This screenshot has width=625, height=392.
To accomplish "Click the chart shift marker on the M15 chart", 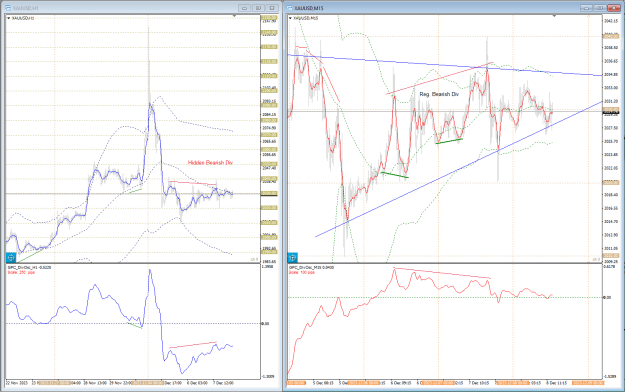I will [x=554, y=16].
